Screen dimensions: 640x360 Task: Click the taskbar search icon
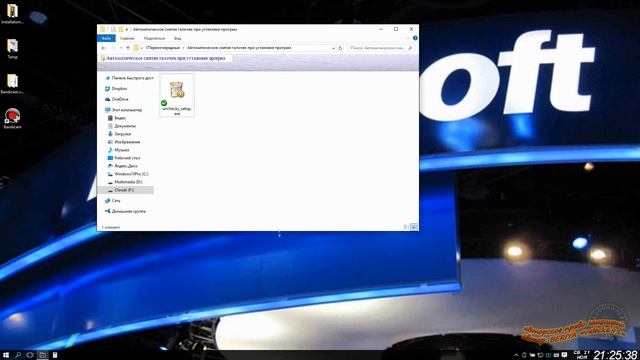click(18, 355)
